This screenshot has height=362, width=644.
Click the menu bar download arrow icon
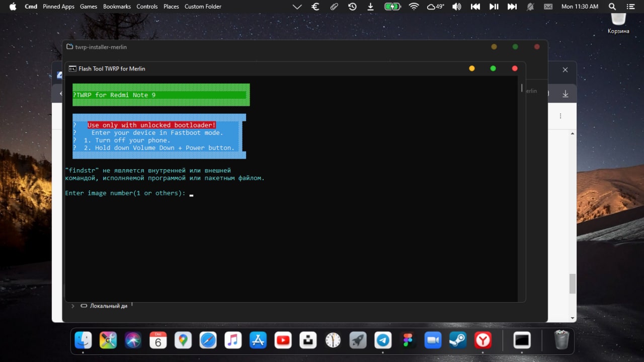[371, 7]
